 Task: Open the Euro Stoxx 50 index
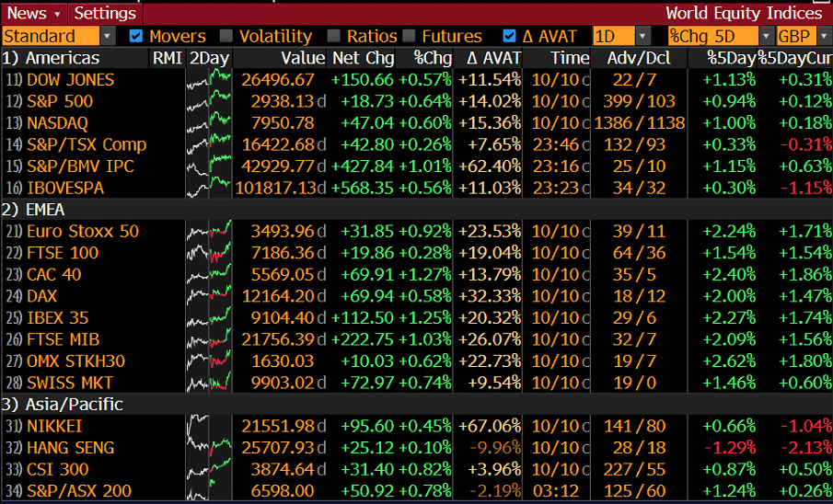[83, 232]
